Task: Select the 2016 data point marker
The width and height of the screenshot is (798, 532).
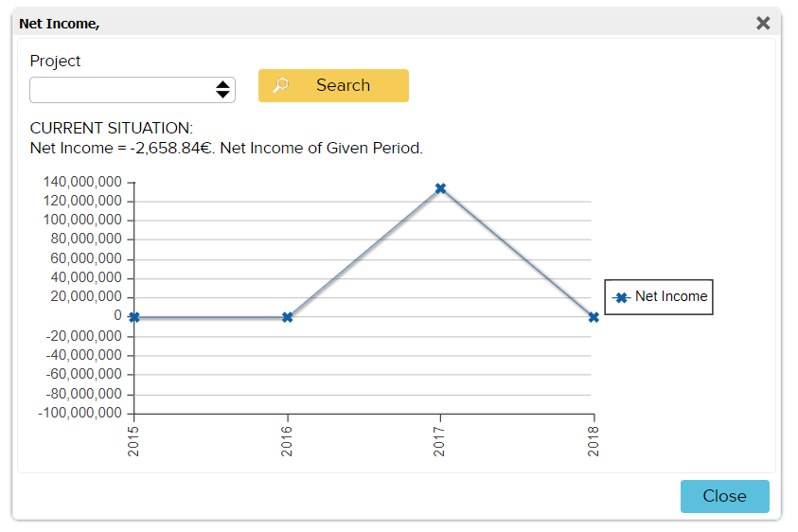Action: click(288, 317)
